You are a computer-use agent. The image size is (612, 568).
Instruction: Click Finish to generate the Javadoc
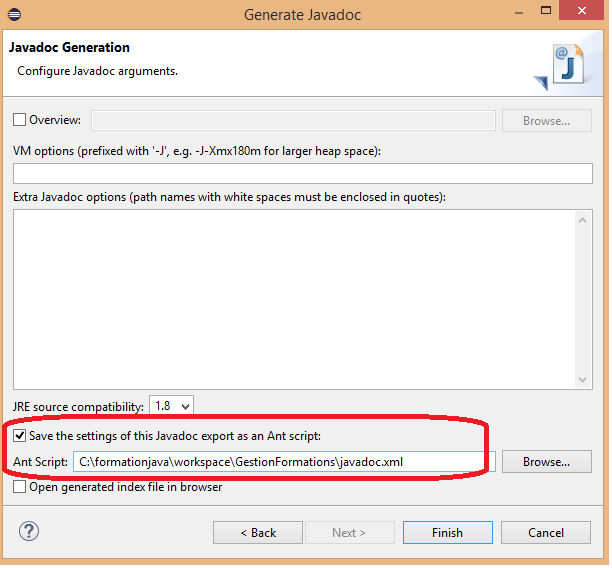pyautogui.click(x=447, y=532)
